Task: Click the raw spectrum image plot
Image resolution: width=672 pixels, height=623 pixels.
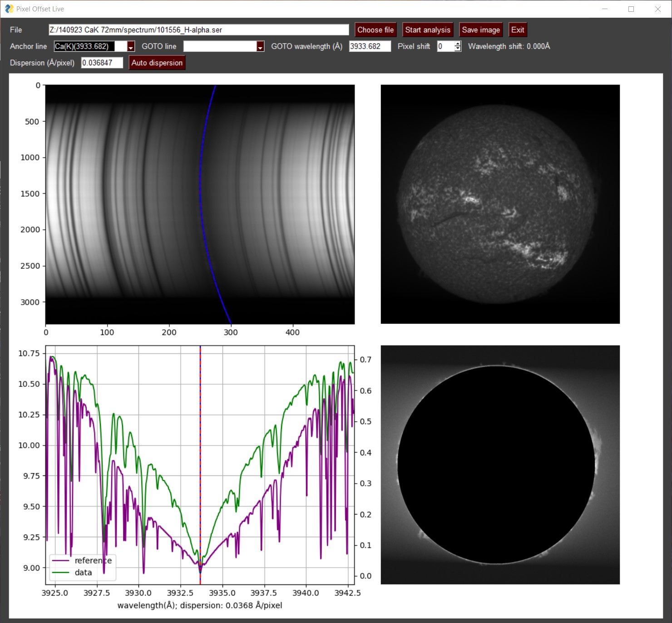Action: pyautogui.click(x=200, y=204)
